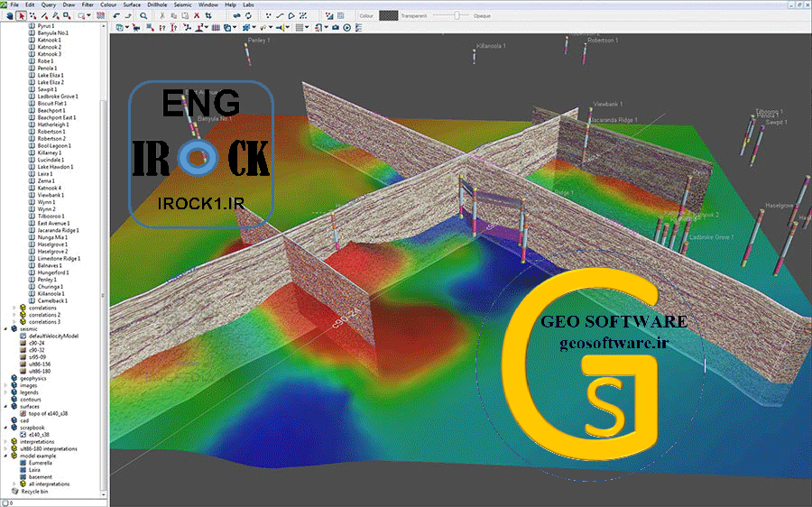
Task: Select the topo of e140_s38 surface
Action: 48,414
